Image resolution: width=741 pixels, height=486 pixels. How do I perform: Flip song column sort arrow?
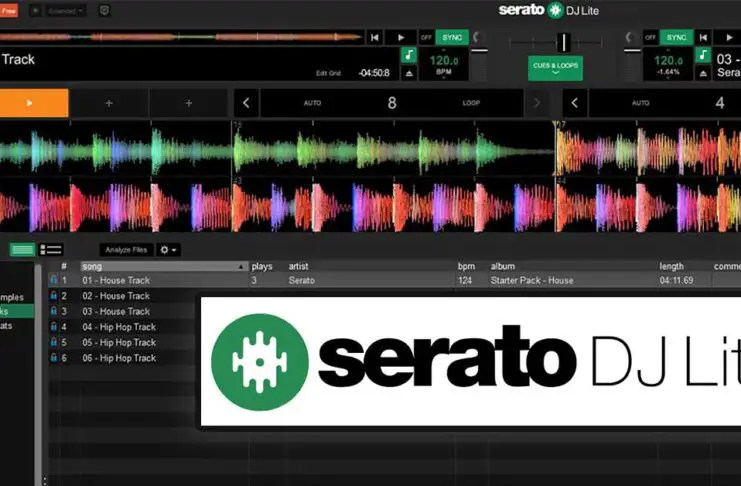[x=241, y=267]
